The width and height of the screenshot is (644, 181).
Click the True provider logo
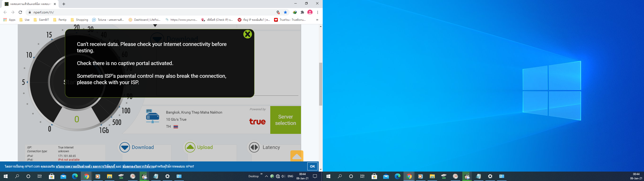click(x=257, y=122)
